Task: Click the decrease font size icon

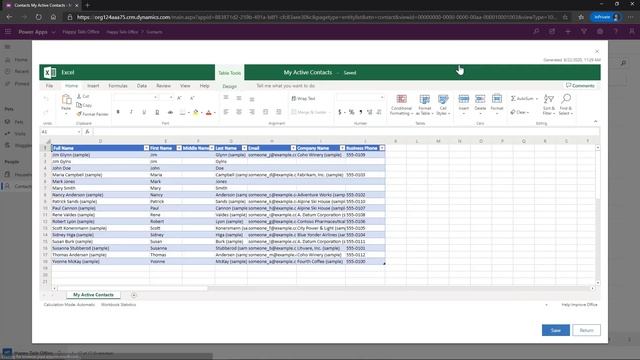Action: click(x=192, y=98)
